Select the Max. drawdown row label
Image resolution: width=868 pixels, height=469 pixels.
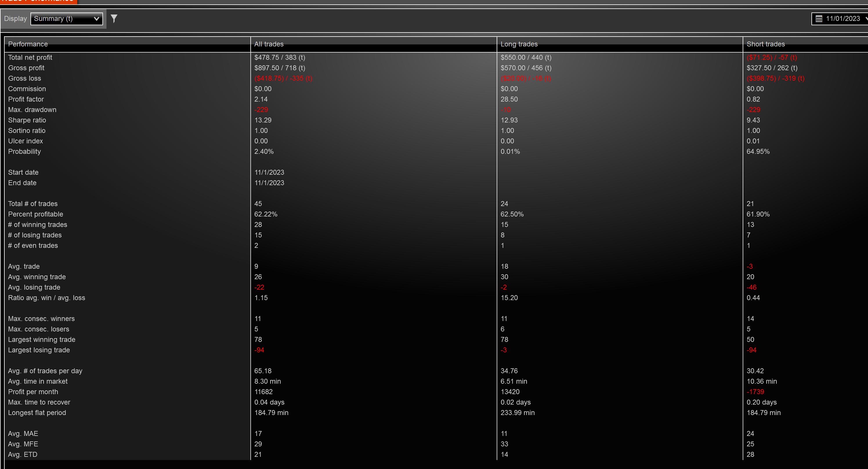click(x=32, y=110)
